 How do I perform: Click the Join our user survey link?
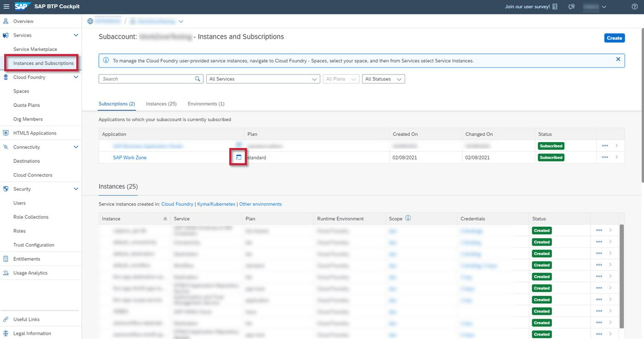tap(527, 7)
